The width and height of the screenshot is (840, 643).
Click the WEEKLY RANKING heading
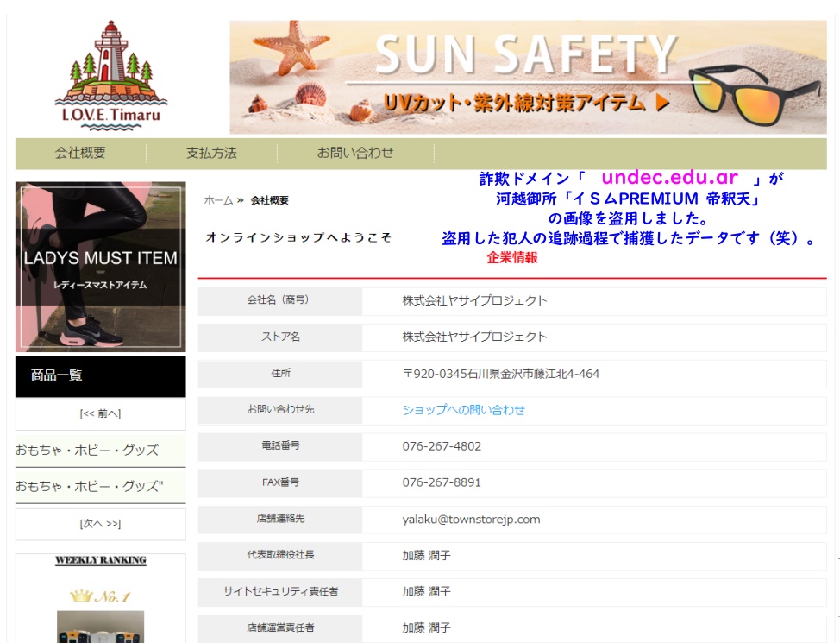(100, 560)
